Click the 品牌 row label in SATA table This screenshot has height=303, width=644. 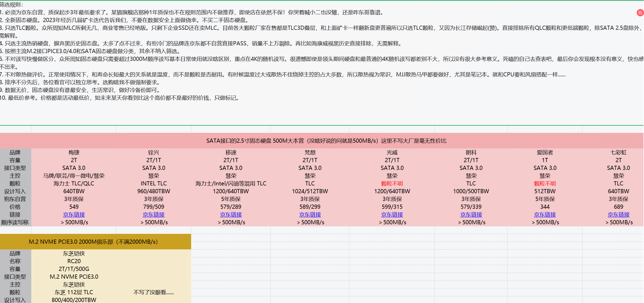point(15,153)
